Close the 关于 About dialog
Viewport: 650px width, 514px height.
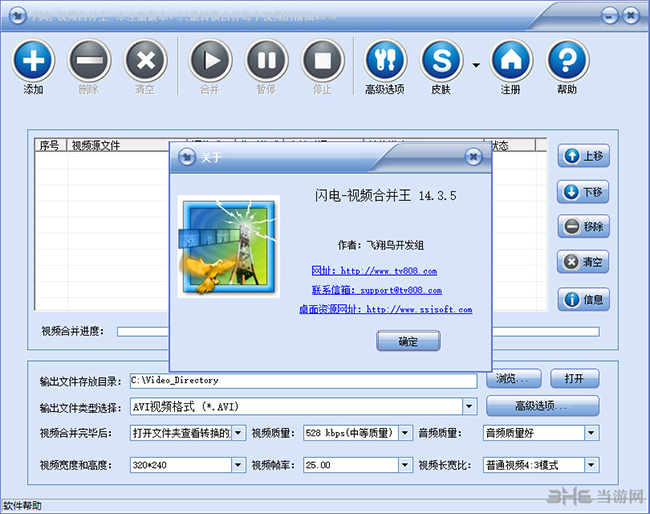[x=473, y=157]
